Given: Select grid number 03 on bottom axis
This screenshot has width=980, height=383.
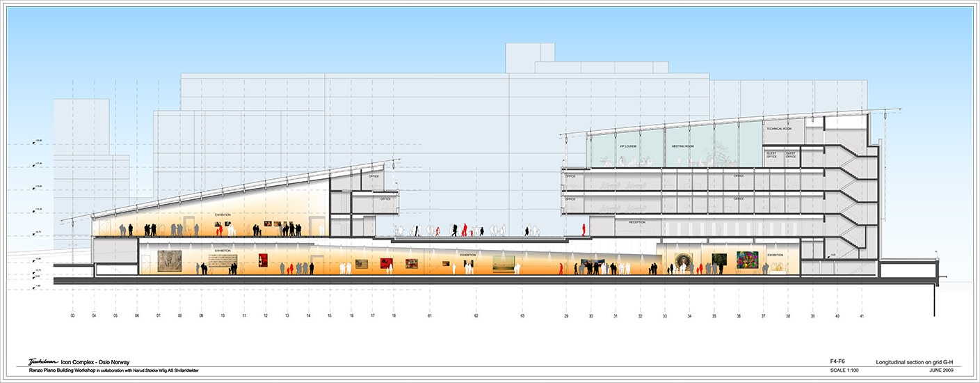Looking at the screenshot, I should point(72,316).
